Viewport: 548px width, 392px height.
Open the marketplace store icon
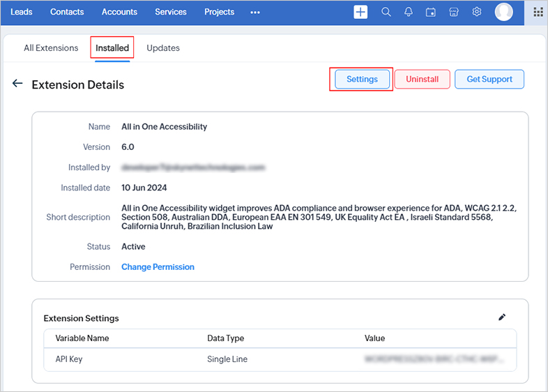pyautogui.click(x=454, y=13)
